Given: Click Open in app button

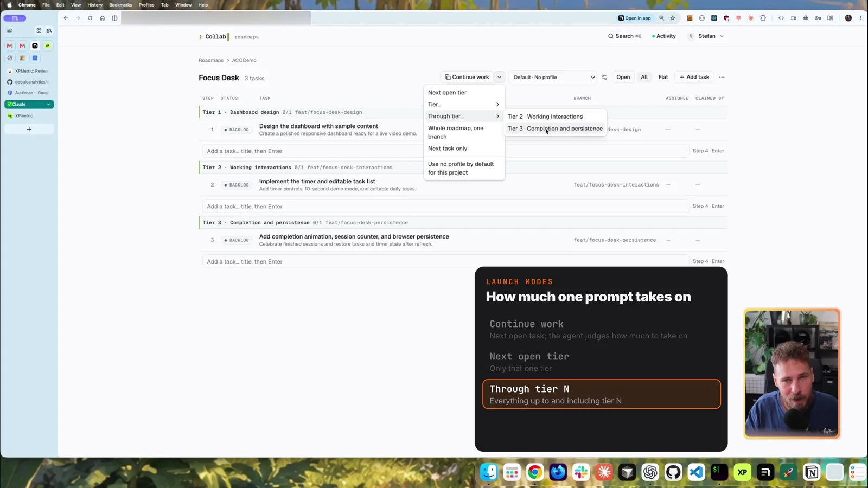Looking at the screenshot, I should pyautogui.click(x=634, y=18).
